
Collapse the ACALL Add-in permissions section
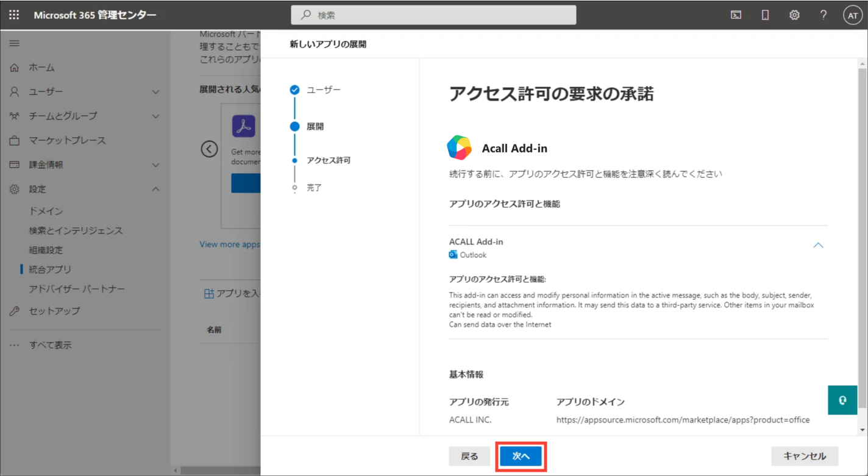(818, 245)
